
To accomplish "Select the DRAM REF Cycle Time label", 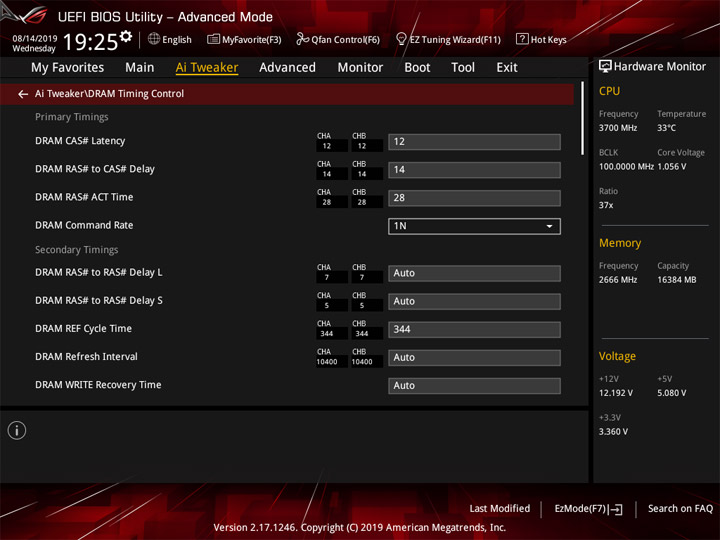I will tap(84, 328).
